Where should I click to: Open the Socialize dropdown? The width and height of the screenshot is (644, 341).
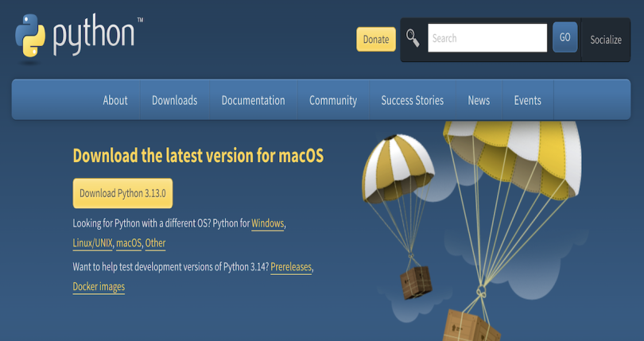[605, 39]
